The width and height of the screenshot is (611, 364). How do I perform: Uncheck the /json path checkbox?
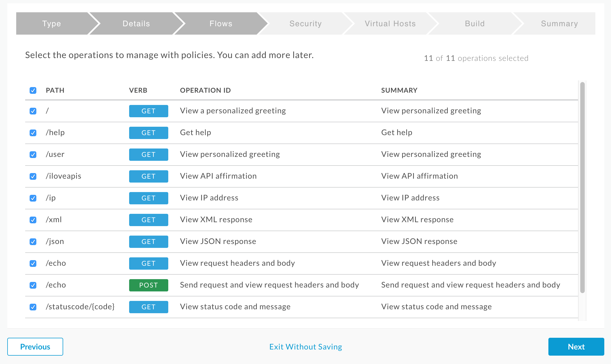[x=34, y=241]
